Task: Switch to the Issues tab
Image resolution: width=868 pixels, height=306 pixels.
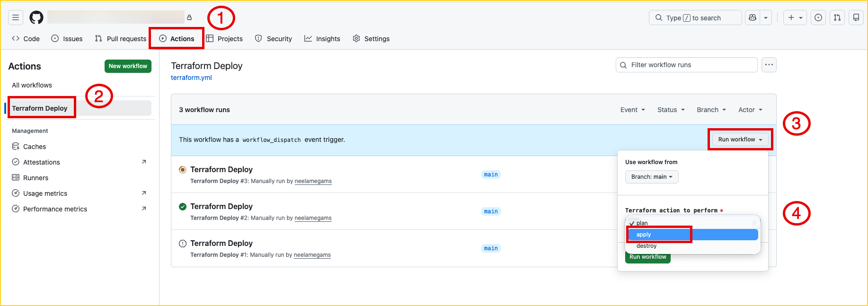Action: tap(67, 39)
